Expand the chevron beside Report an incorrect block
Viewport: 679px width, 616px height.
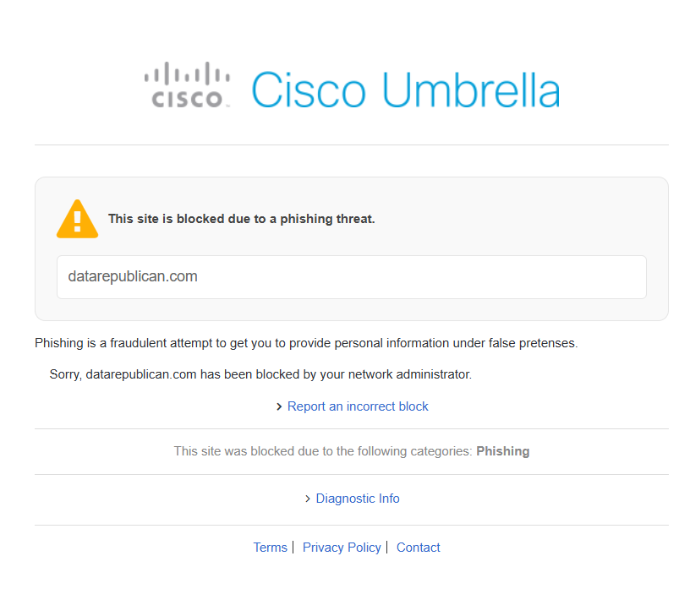click(x=279, y=406)
